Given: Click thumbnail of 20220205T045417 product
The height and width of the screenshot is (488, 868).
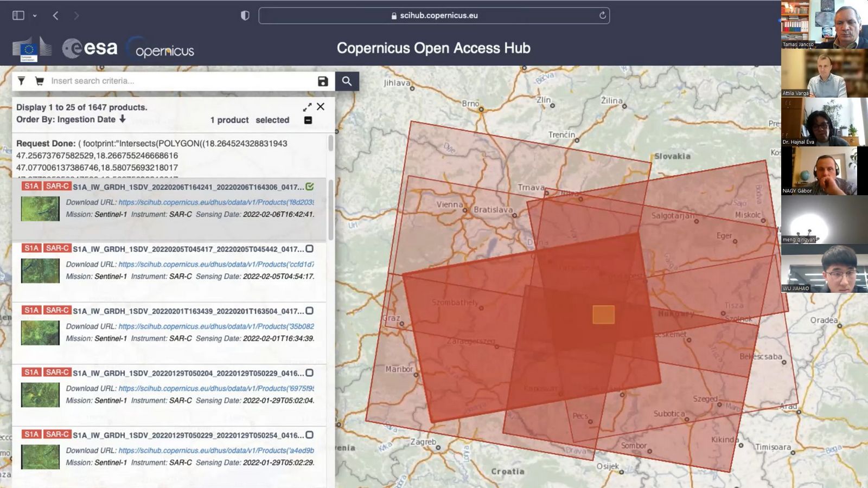Looking at the screenshot, I should [40, 271].
